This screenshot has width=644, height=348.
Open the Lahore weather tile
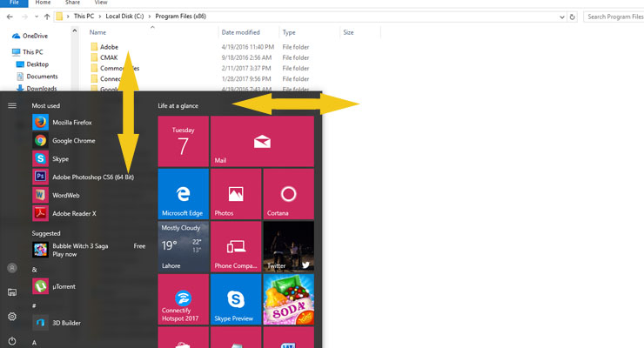pyautogui.click(x=183, y=246)
